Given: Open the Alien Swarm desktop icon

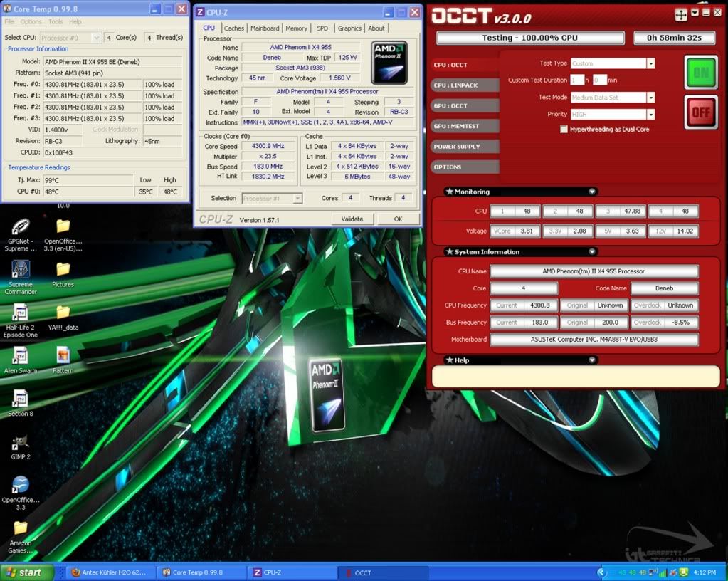Looking at the screenshot, I should 21,356.
